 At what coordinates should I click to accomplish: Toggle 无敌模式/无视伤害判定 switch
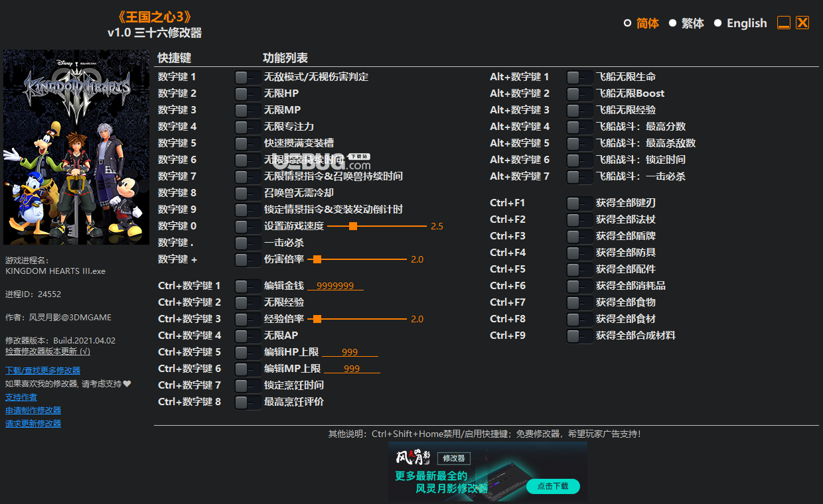pyautogui.click(x=248, y=77)
